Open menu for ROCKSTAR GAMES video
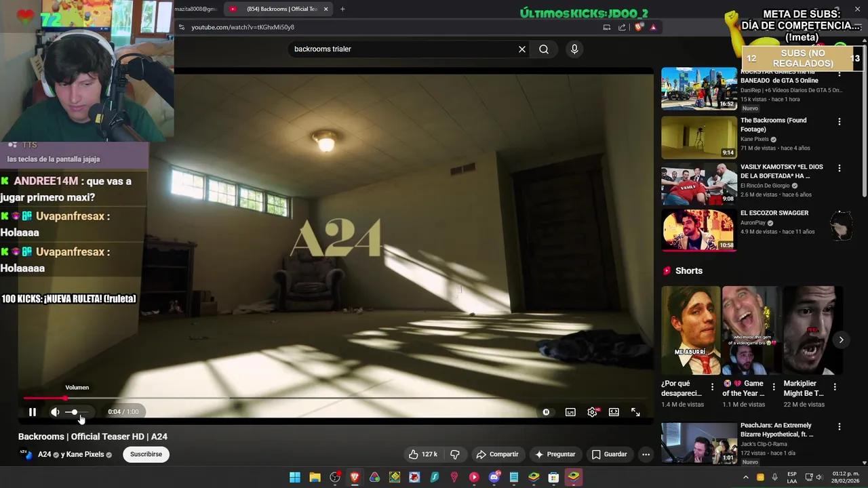Image resolution: width=868 pixels, height=488 pixels. (839, 73)
